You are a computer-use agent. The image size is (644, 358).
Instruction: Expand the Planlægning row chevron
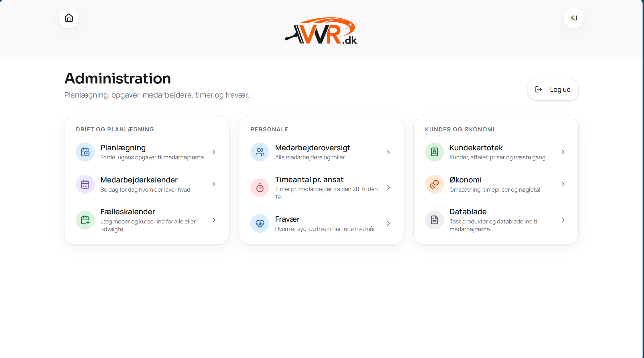tap(214, 152)
